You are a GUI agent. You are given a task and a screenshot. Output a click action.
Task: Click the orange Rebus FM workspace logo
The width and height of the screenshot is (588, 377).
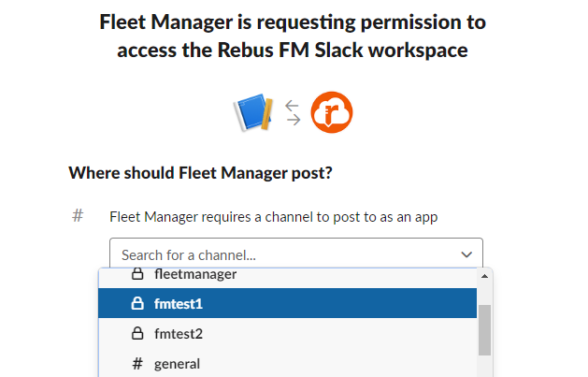point(331,113)
